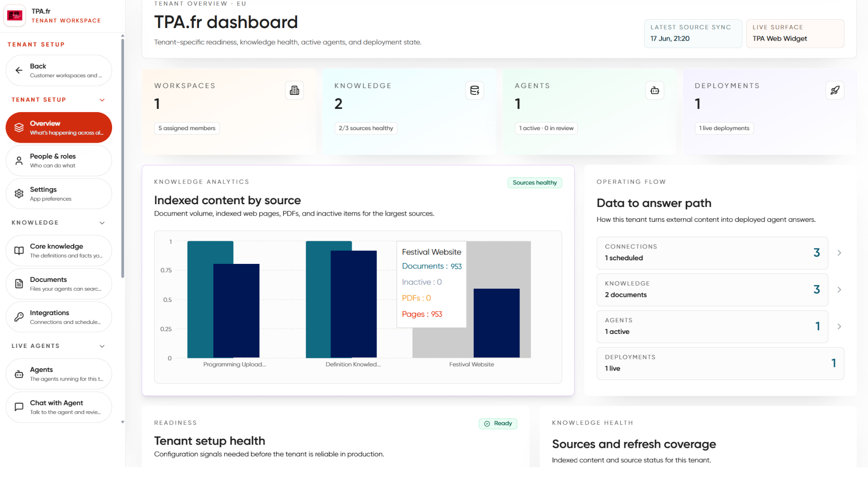Click the Definition Knowled... axis label
Image resolution: width=868 pixels, height=488 pixels.
pos(353,364)
